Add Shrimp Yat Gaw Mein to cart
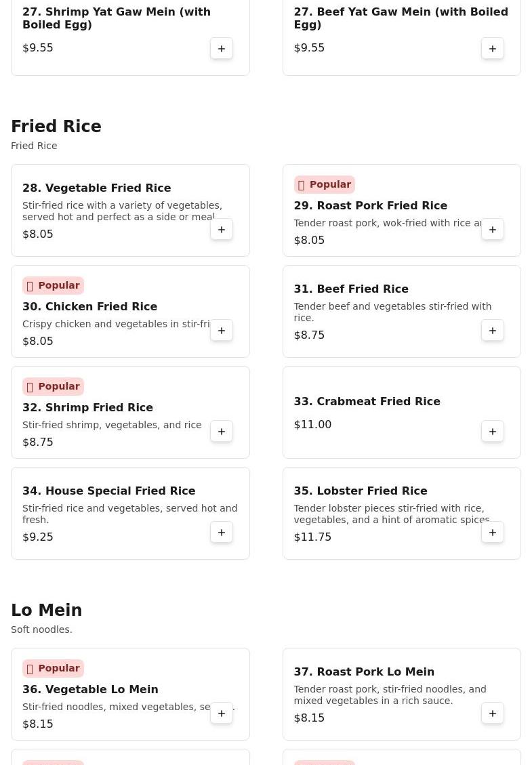Viewport: 532px width, 765px height. tap(222, 49)
